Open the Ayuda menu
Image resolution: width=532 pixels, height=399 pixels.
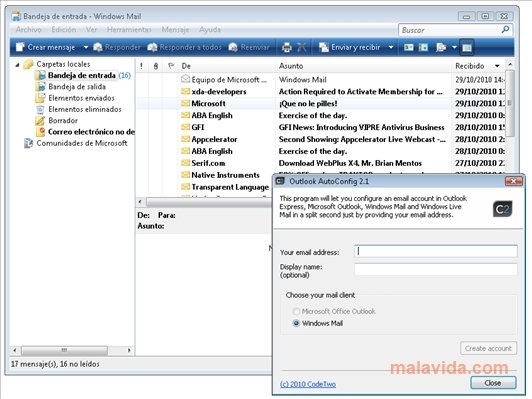210,30
